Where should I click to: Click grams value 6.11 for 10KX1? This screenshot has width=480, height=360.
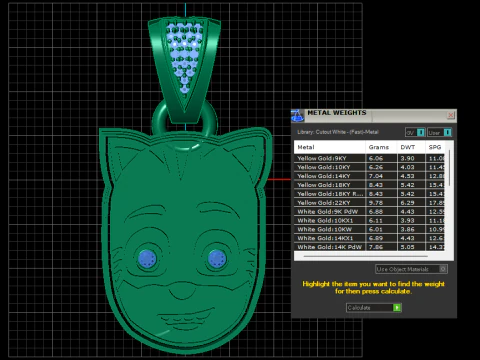point(376,220)
